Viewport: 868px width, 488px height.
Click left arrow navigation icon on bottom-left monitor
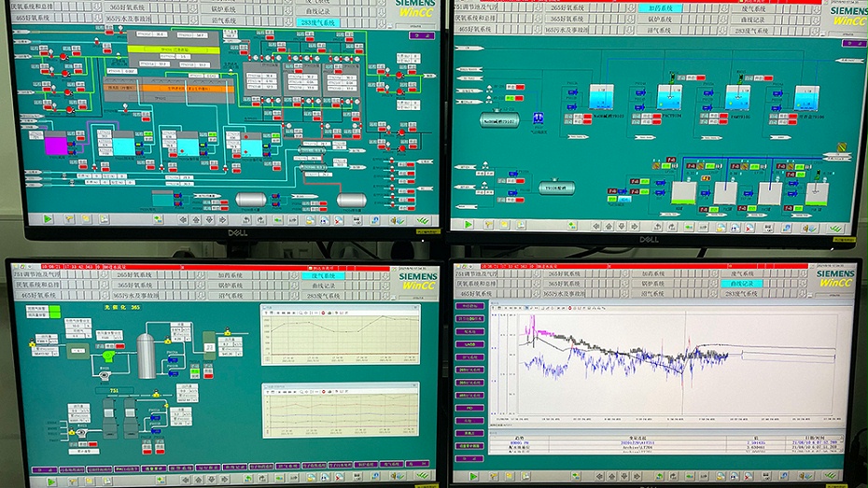[x=186, y=480]
